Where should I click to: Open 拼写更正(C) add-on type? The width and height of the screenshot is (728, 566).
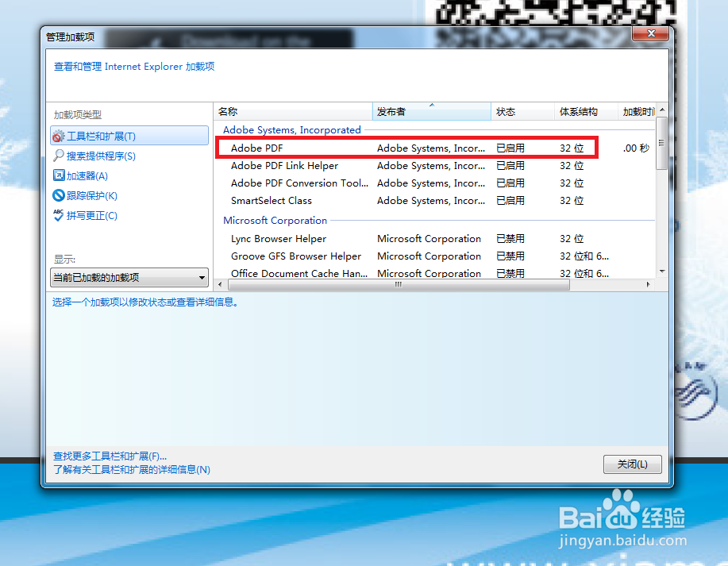click(91, 215)
